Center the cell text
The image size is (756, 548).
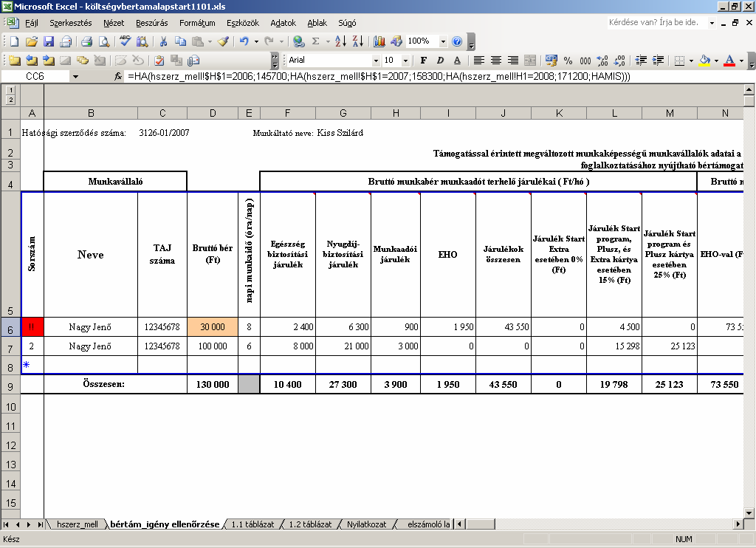[495, 61]
